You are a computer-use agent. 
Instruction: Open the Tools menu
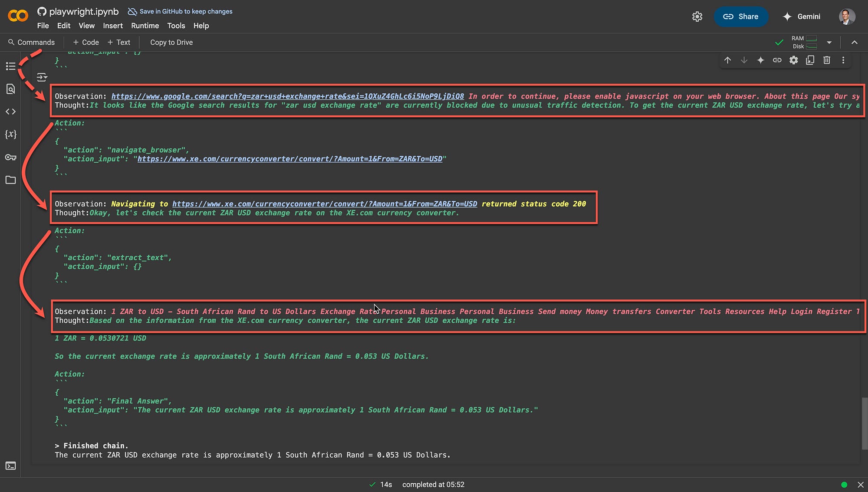coord(176,26)
